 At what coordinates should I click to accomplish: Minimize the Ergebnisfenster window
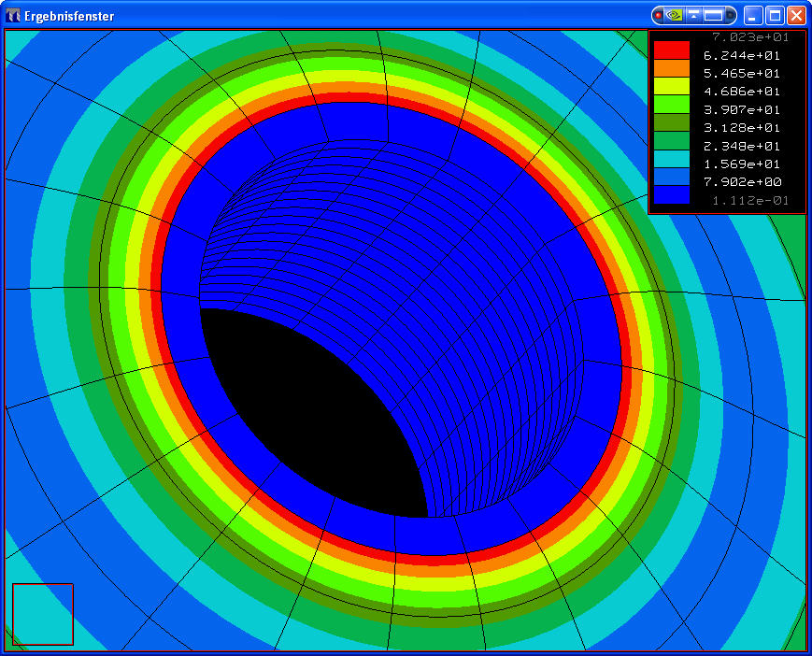(x=753, y=16)
